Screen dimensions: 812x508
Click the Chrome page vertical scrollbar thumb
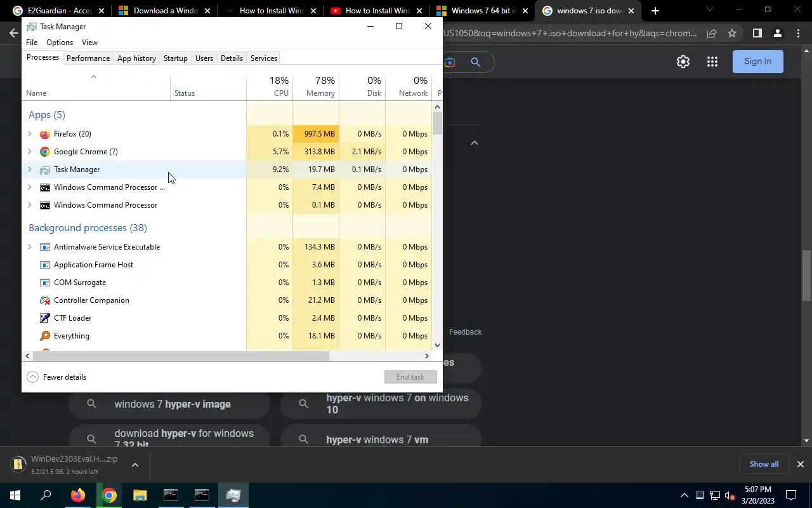point(807,276)
